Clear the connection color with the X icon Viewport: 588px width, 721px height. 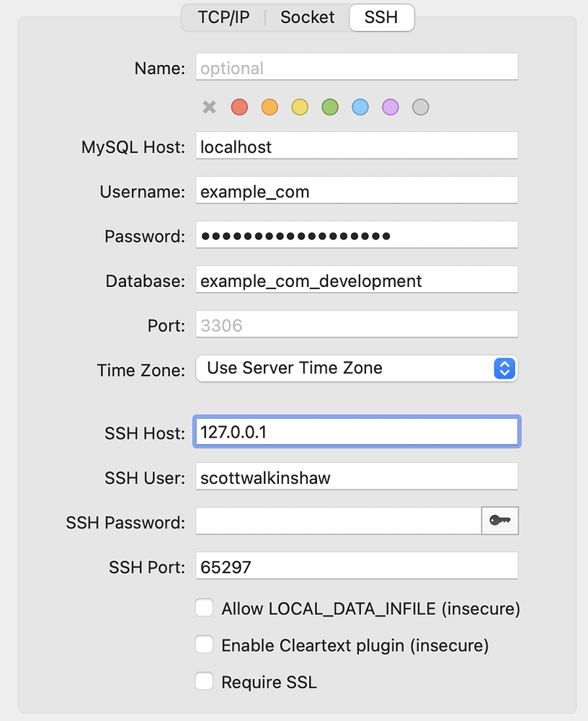click(x=209, y=107)
